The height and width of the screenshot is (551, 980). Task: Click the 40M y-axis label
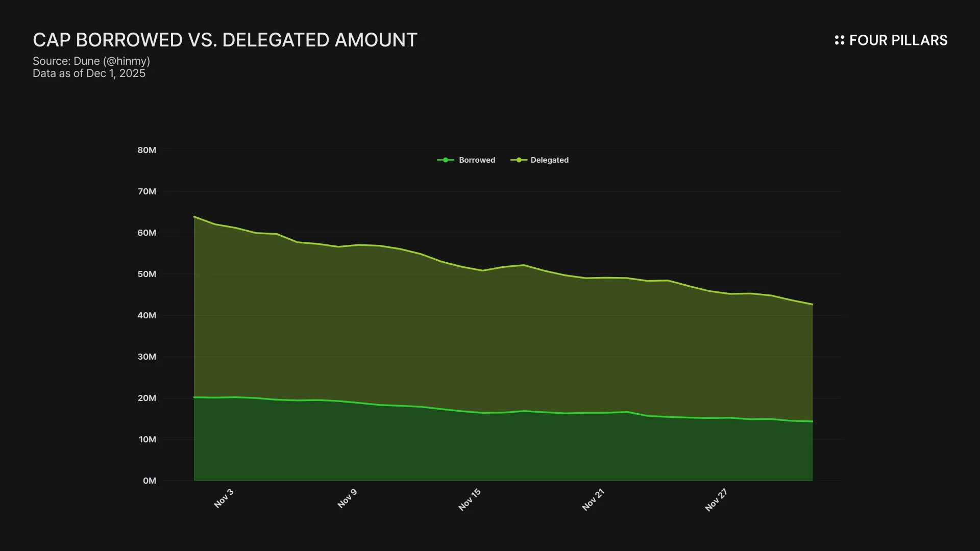pos(146,316)
